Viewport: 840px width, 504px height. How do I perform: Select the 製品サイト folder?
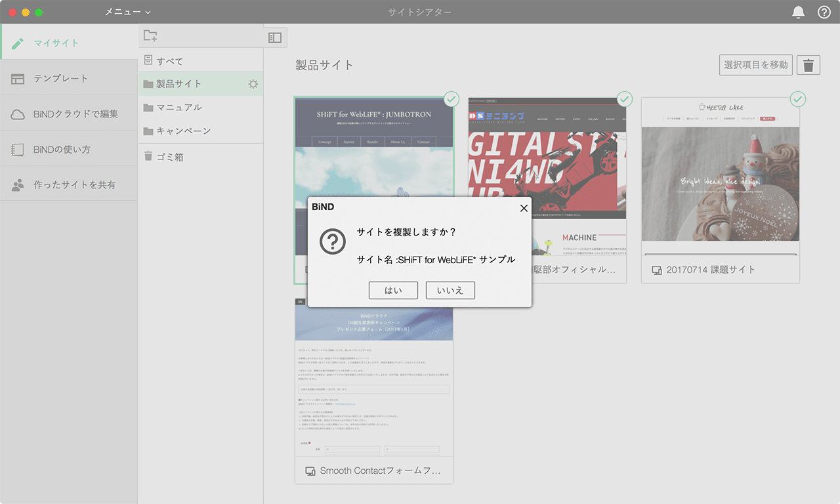pos(200,84)
